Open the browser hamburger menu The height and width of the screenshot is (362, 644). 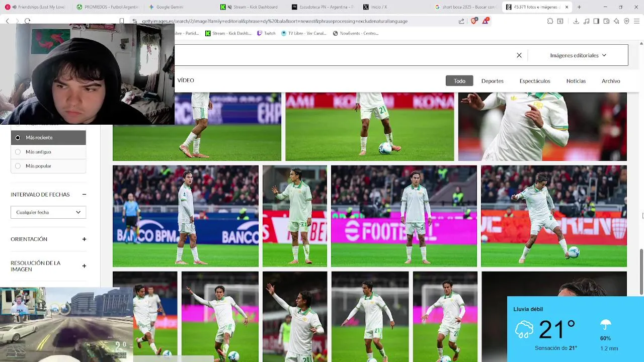pyautogui.click(x=636, y=21)
